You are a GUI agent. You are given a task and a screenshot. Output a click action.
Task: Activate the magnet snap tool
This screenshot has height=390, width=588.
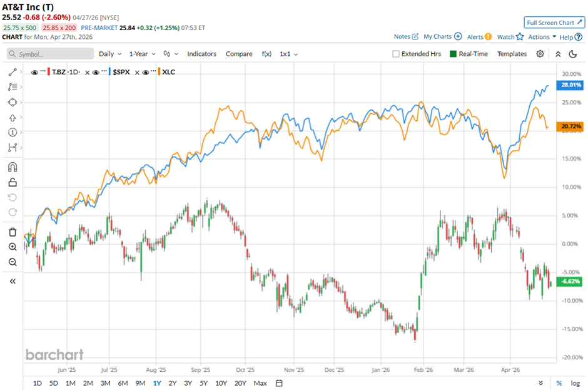pos(13,167)
